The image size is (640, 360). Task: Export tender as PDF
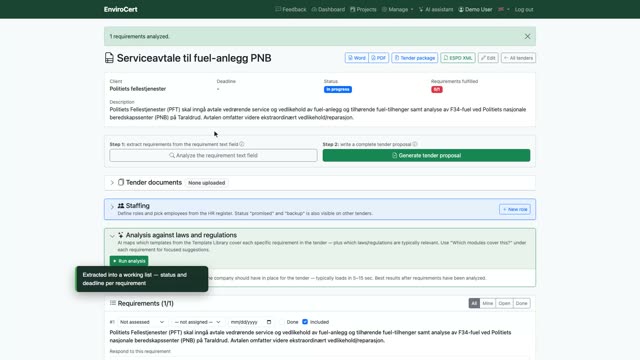379,58
